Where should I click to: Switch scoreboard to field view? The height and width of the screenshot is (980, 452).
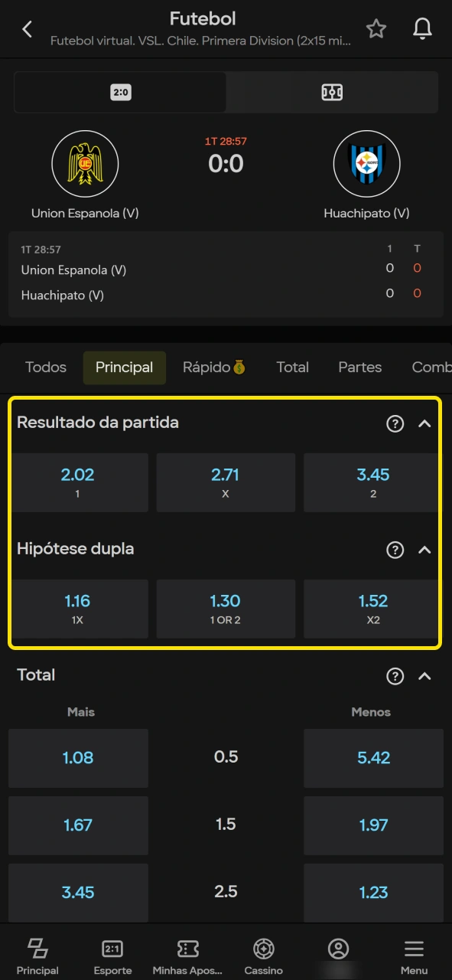(x=332, y=92)
